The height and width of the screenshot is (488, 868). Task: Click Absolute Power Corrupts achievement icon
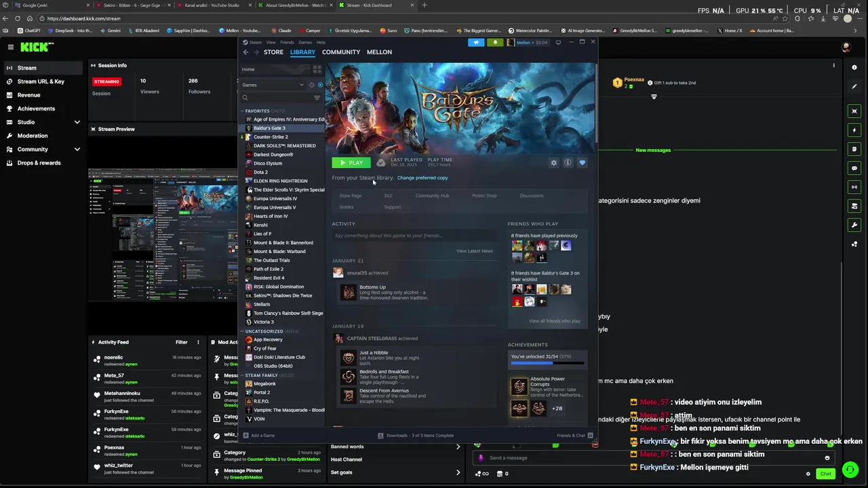pyautogui.click(x=519, y=387)
